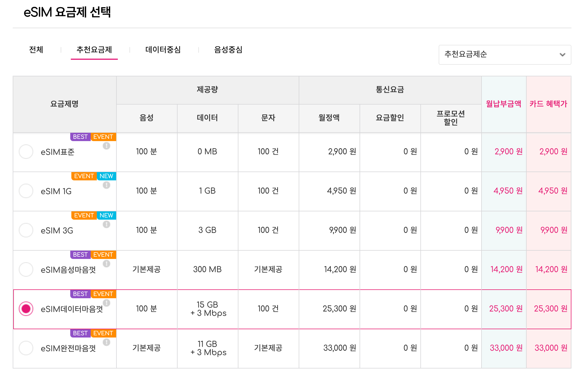Click info icon next to eSIM음성마음껏
The width and height of the screenshot is (588, 379).
(x=106, y=264)
